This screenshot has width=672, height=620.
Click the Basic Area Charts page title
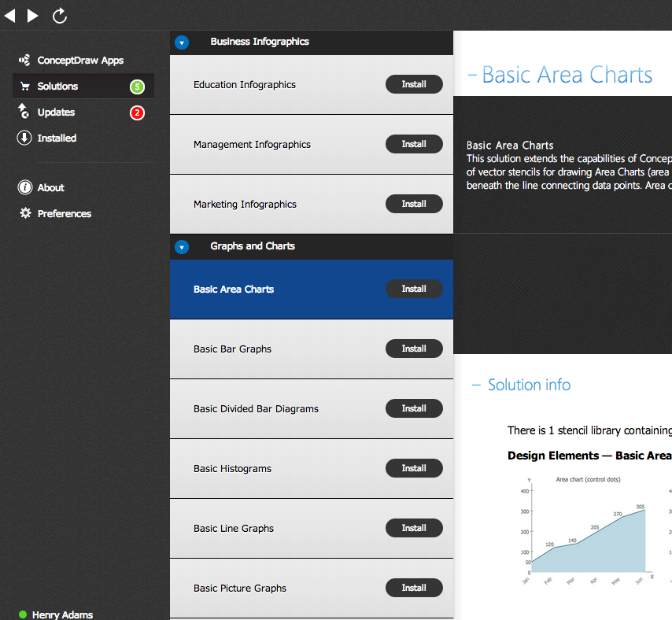tap(567, 75)
